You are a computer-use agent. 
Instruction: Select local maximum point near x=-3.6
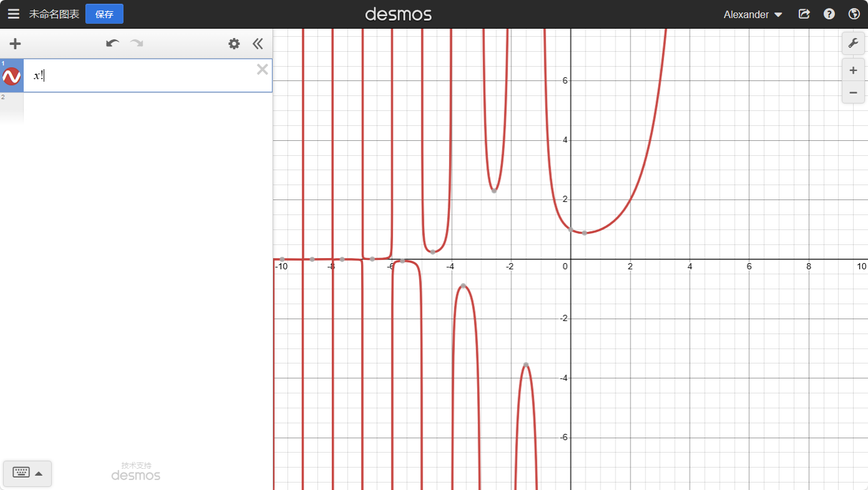coord(463,286)
